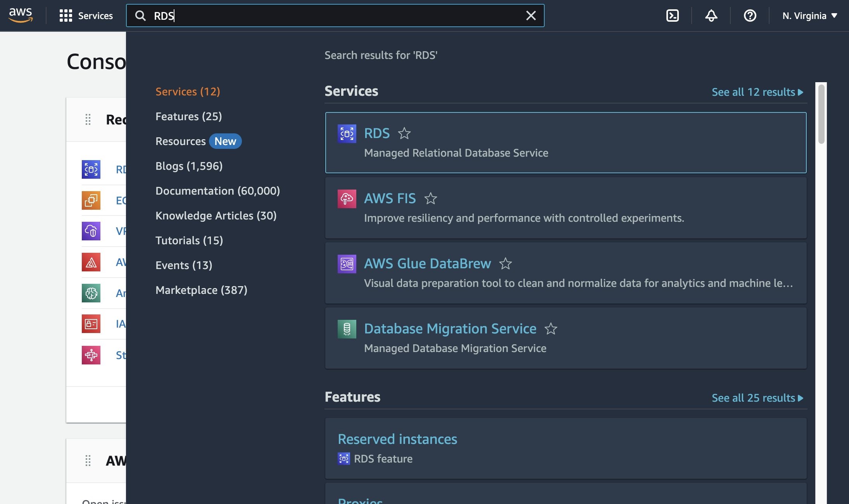Click the RDS service icon
This screenshot has height=504, width=849.
tap(347, 133)
